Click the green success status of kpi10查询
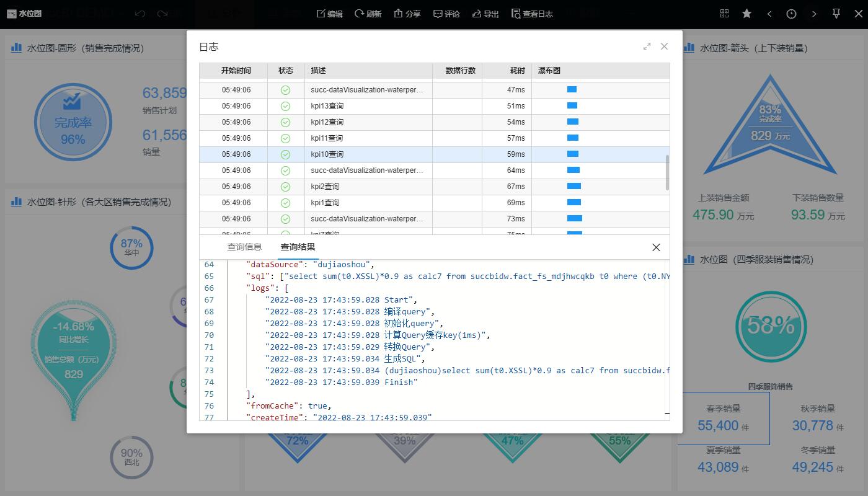This screenshot has width=868, height=496. pos(285,154)
